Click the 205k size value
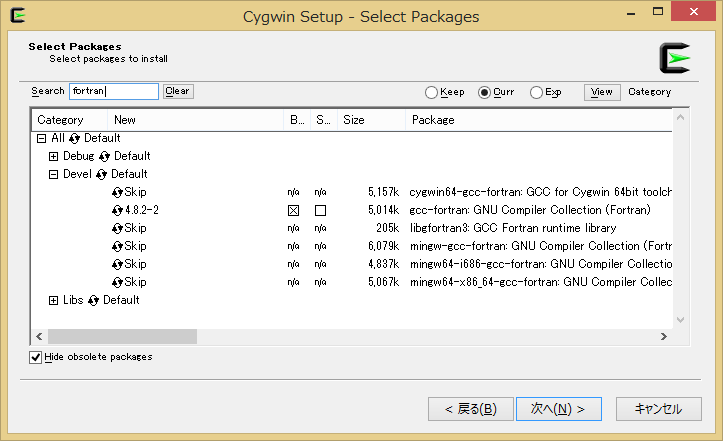723x441 pixels. [388, 228]
